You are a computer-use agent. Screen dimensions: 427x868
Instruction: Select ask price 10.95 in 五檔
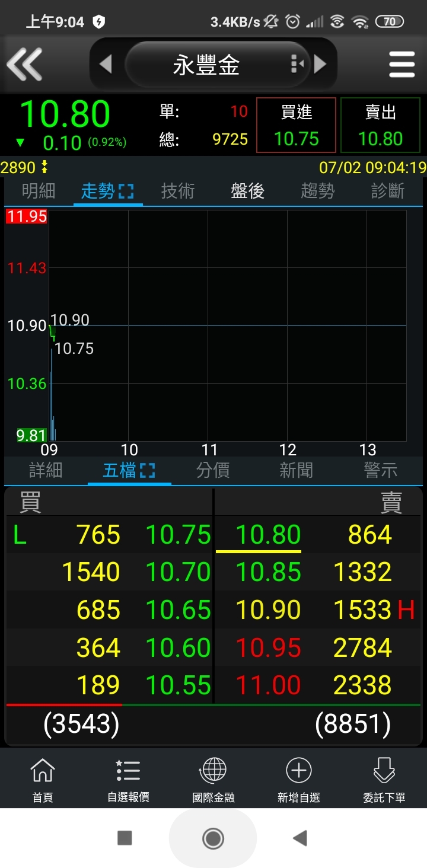(268, 647)
